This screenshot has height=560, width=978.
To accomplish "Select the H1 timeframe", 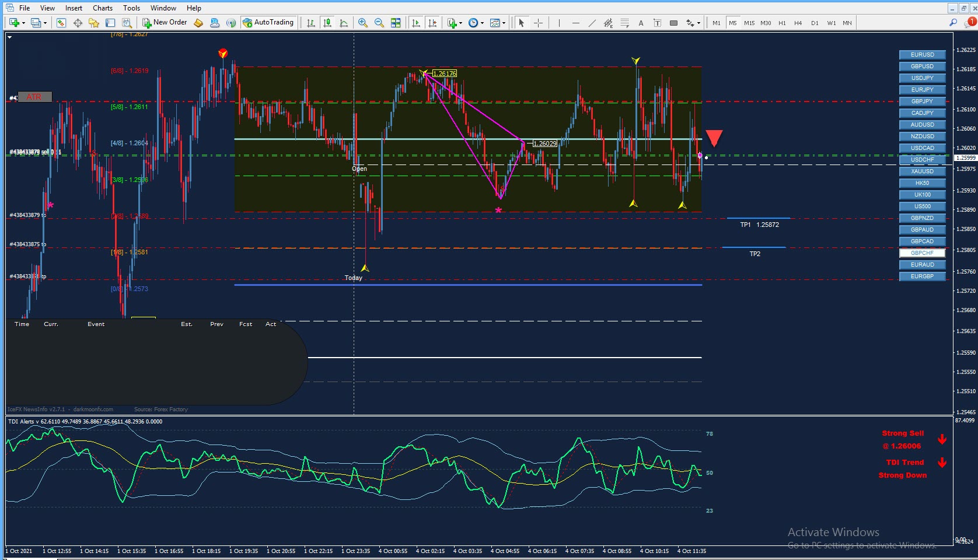I will coord(782,23).
